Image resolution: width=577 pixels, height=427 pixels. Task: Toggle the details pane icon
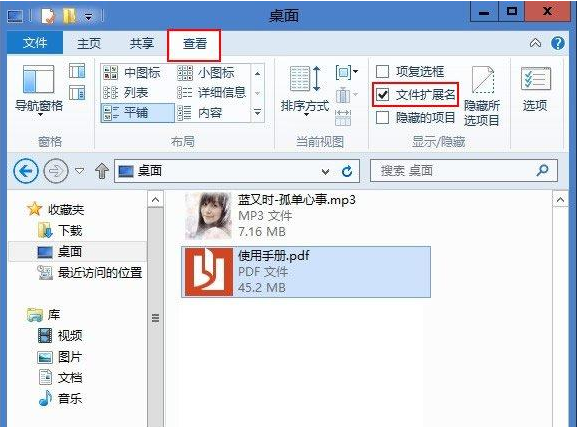point(77,92)
